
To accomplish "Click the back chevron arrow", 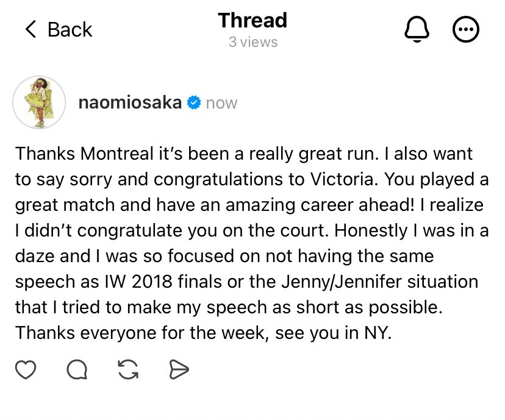I will 30,29.
